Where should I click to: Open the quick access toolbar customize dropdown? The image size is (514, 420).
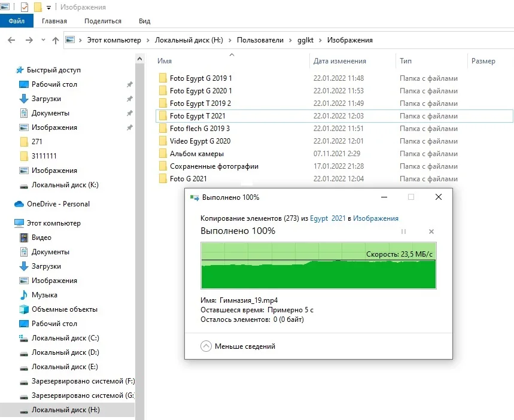coord(48,8)
